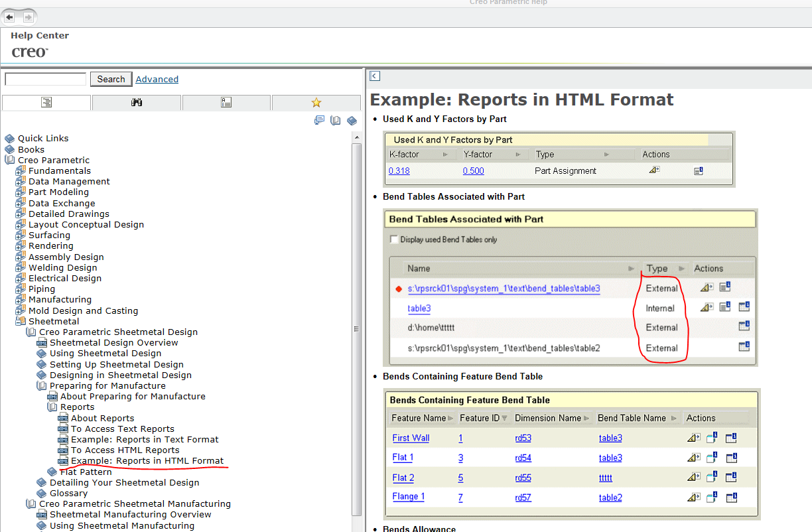Screen dimensions: 812x532
Task: Click the highlight action icon in Part Assignment row
Action: (654, 170)
